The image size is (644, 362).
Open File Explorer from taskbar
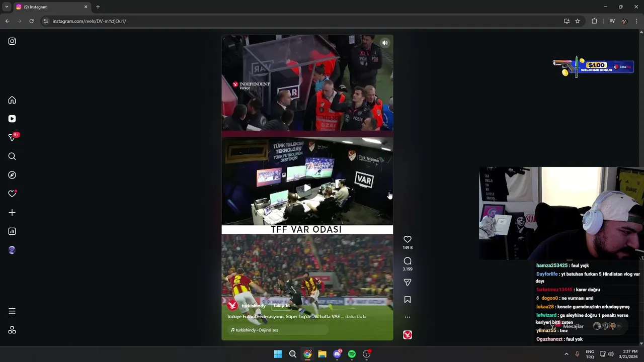[322, 354]
